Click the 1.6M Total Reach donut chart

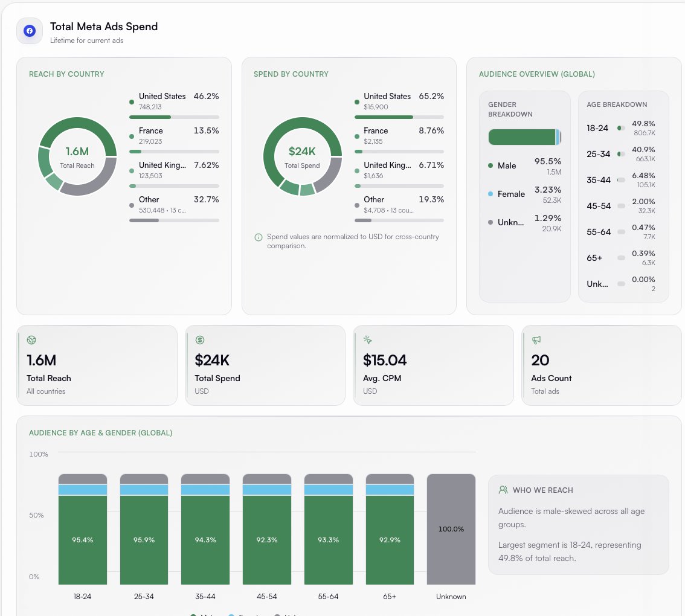tap(77, 156)
